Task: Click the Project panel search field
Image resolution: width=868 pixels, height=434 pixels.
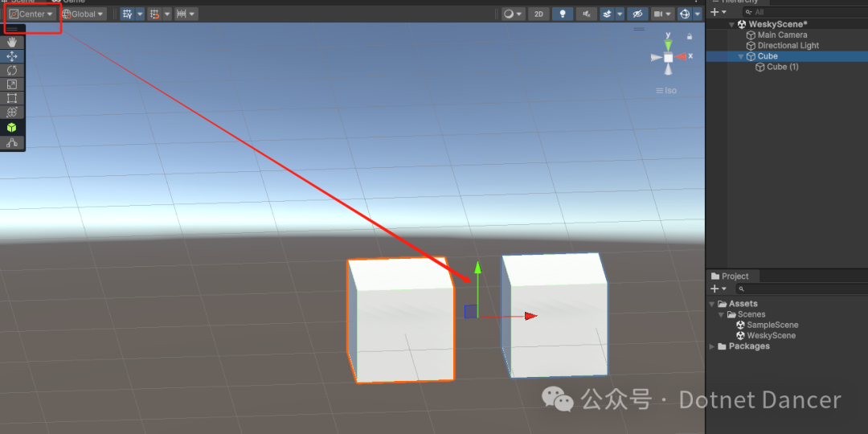Action: 801,289
